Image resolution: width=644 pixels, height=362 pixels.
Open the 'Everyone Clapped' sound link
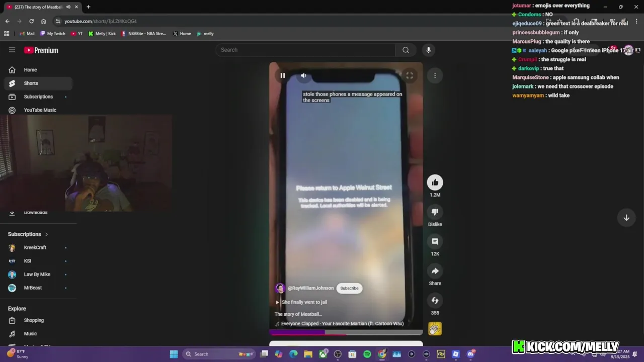340,324
